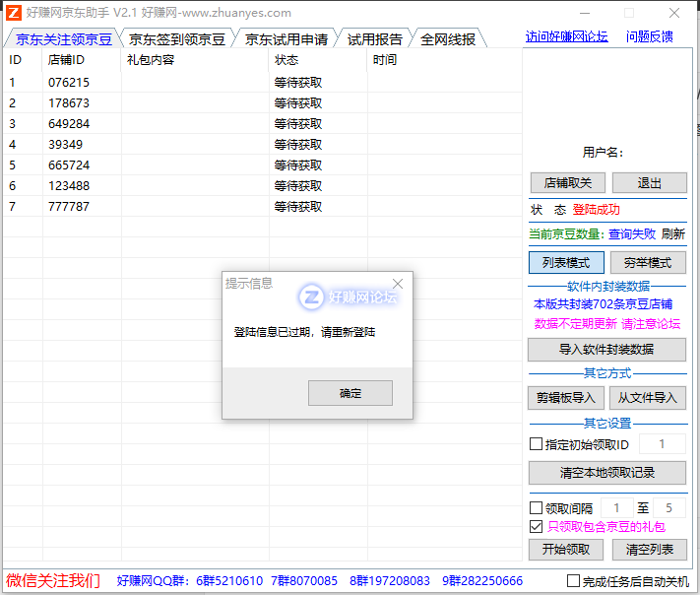Screen dimensions: 700x595
Task: Close the main window with X
Action: (x=674, y=13)
